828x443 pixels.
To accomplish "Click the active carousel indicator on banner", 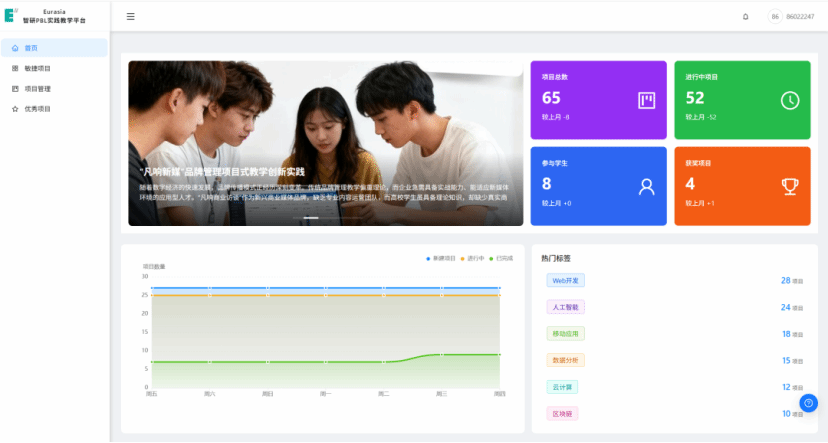I will [x=311, y=217].
